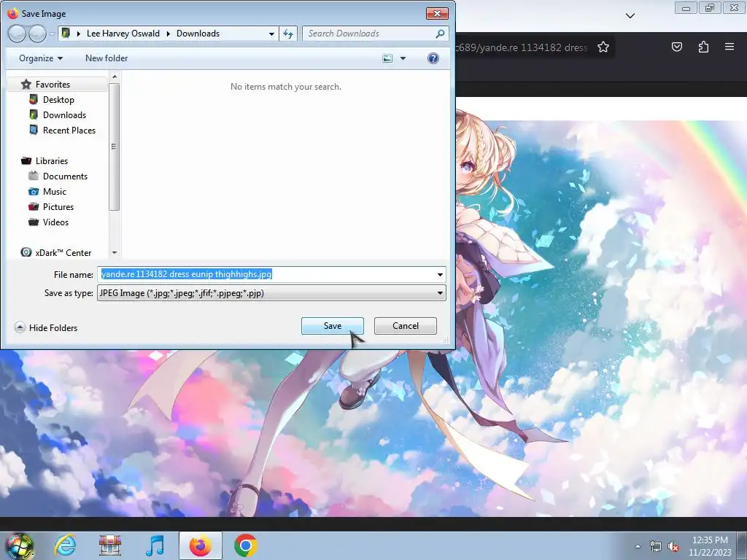This screenshot has height=560, width=747.
Task: Click the navigation pane scroll up arrow
Action: [x=115, y=76]
